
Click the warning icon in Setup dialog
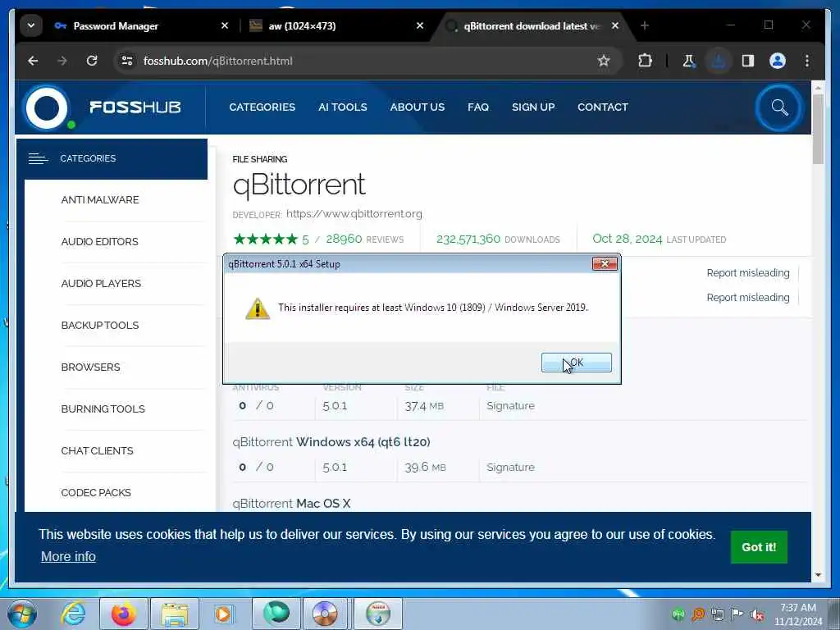pos(257,308)
